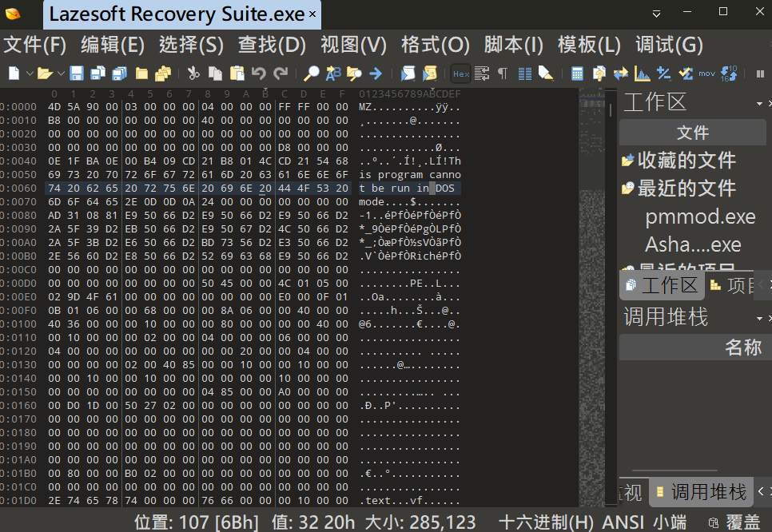This screenshot has height=532, width=772.
Task: Open Find in Files icon
Action: [354, 73]
